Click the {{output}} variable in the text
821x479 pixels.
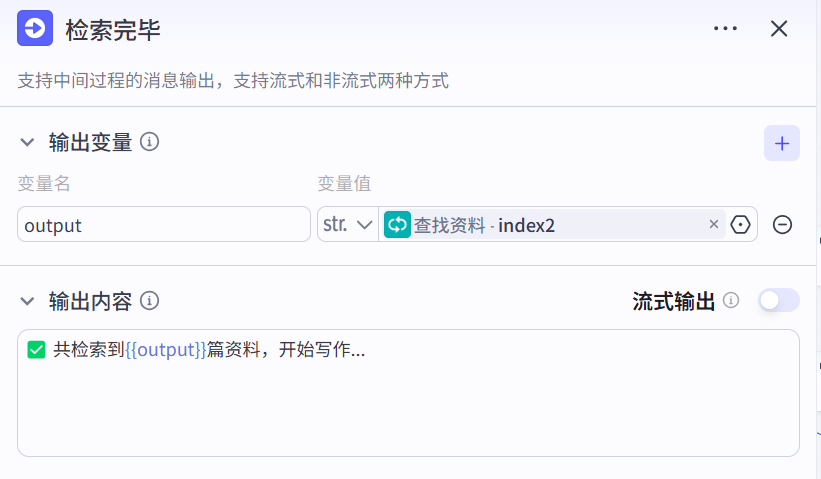(165, 349)
